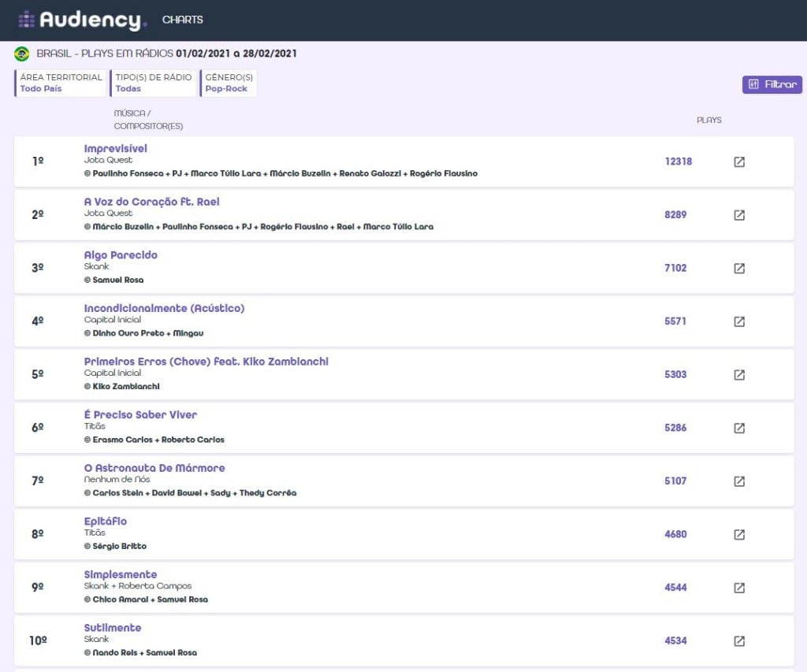Click external link icon for Incondicionalmente (Acústico)
Image resolution: width=807 pixels, height=672 pixels.
click(738, 321)
